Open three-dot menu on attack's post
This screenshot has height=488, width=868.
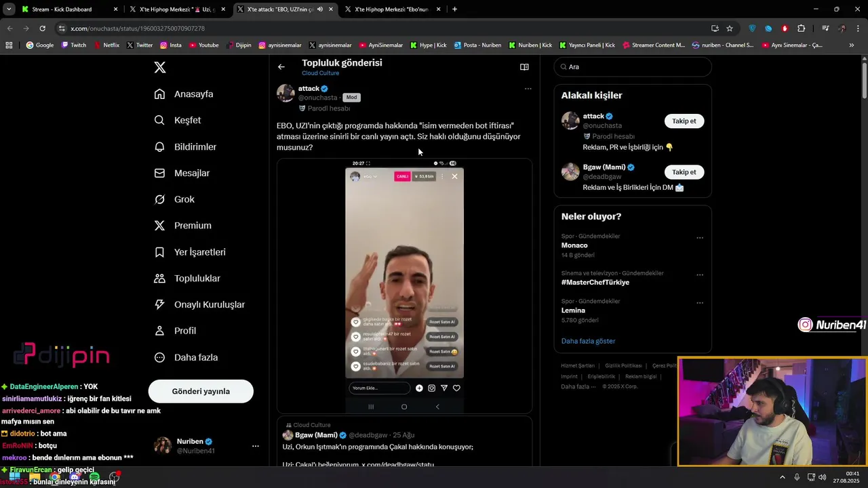528,89
